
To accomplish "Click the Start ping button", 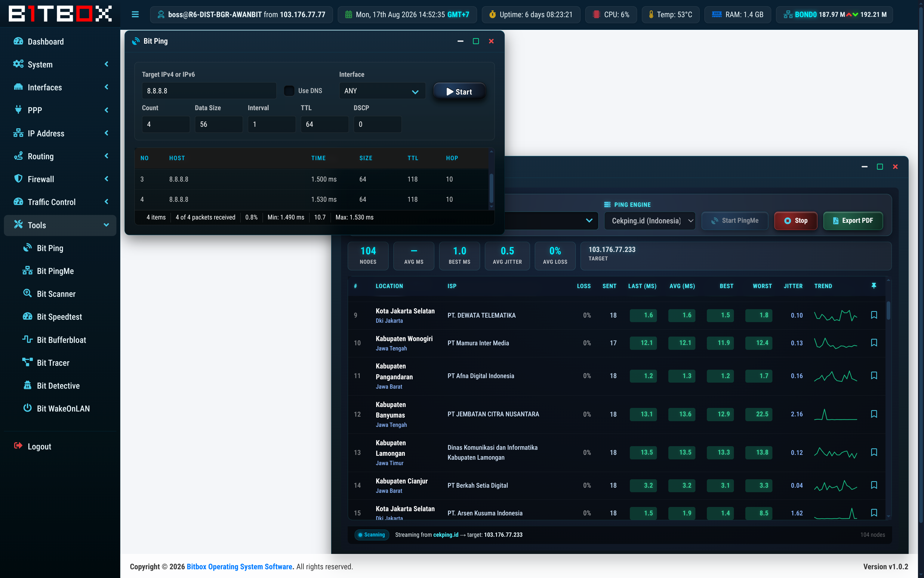I will pos(459,91).
